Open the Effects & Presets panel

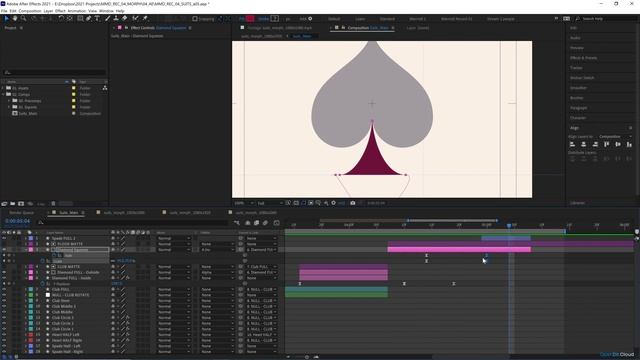(584, 58)
